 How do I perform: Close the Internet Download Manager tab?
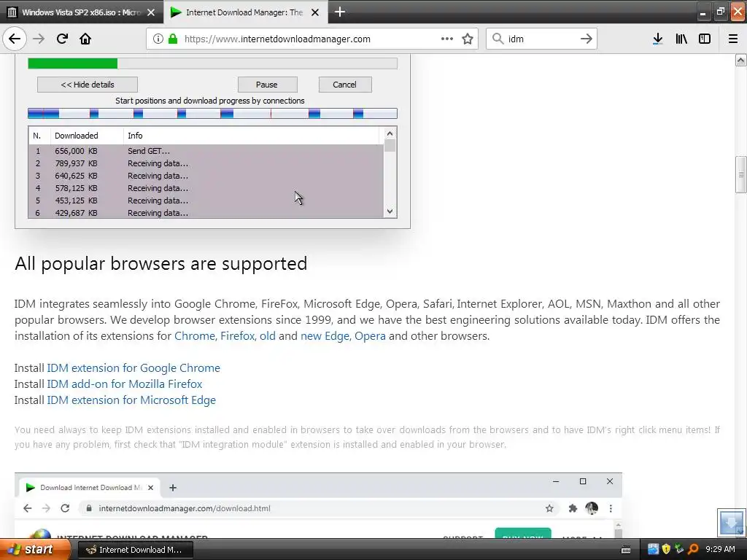(x=315, y=12)
